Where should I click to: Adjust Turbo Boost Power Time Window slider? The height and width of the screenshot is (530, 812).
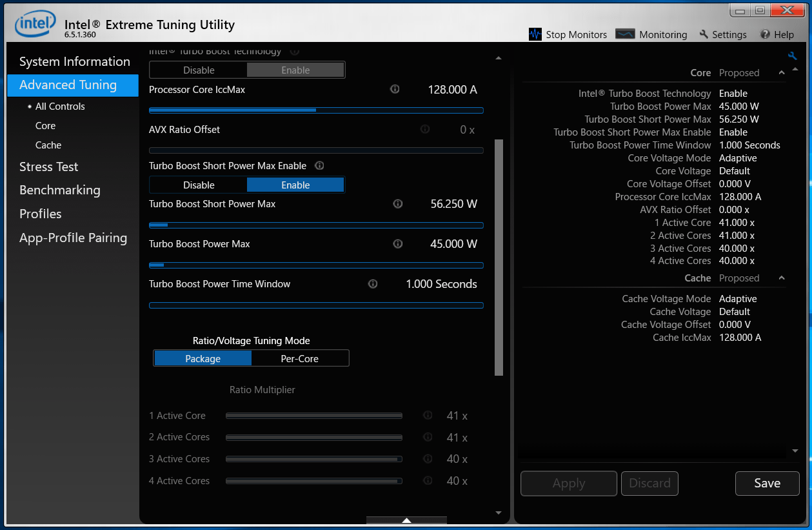[x=316, y=305]
